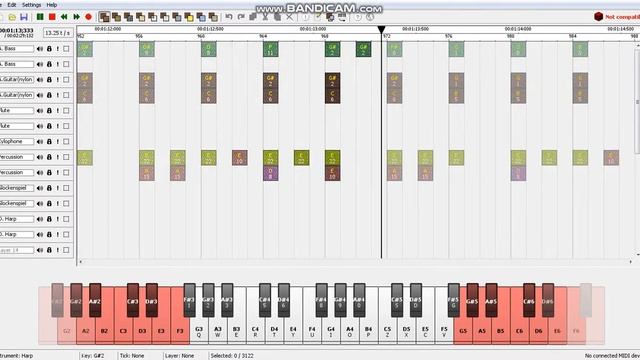Lock the Xylophone layer with its padlock icon
The height and width of the screenshot is (360, 640).
click(x=49, y=142)
